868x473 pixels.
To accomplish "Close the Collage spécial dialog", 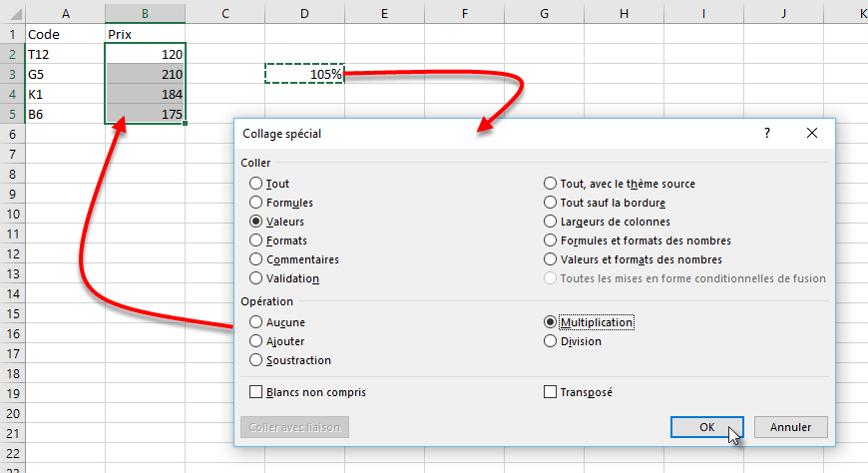I will 811,133.
